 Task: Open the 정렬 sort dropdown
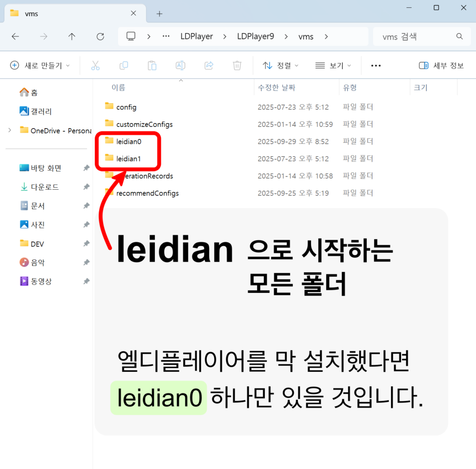pyautogui.click(x=281, y=66)
